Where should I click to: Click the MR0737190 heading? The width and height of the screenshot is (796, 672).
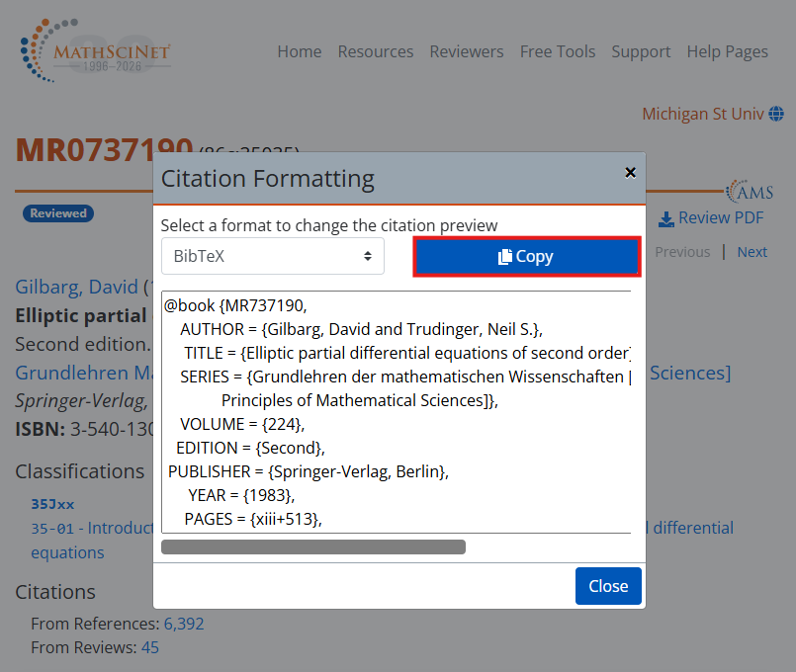(x=104, y=149)
